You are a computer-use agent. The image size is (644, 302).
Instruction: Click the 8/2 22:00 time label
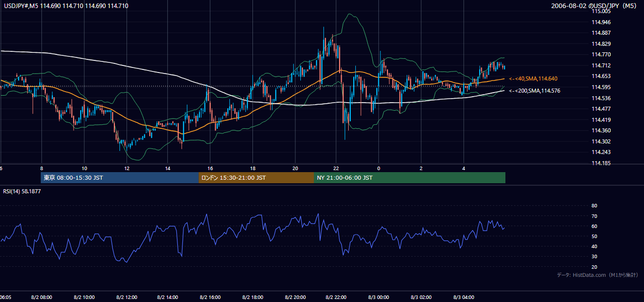click(x=337, y=297)
